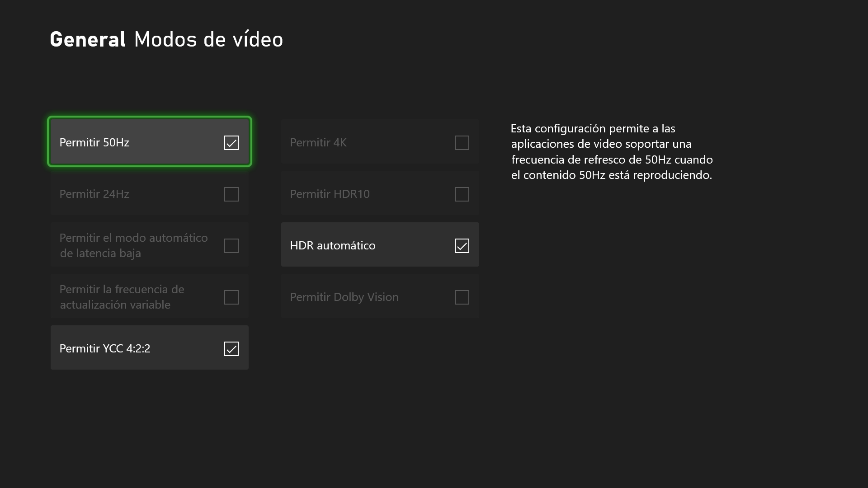Select the Permitir 50Hz option tile
Viewport: 868px width, 488px height.
point(136,142)
